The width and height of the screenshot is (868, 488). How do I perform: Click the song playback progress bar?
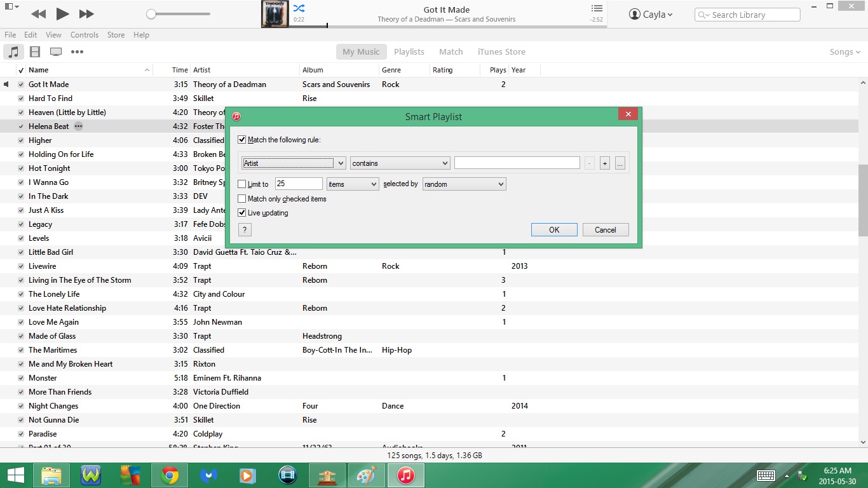point(448,27)
